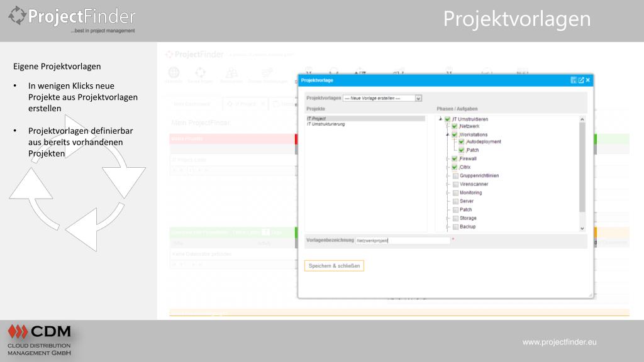The width and height of the screenshot is (644, 362).
Task: Click the dialog's calculator-grid icon in title bar
Action: coord(574,80)
